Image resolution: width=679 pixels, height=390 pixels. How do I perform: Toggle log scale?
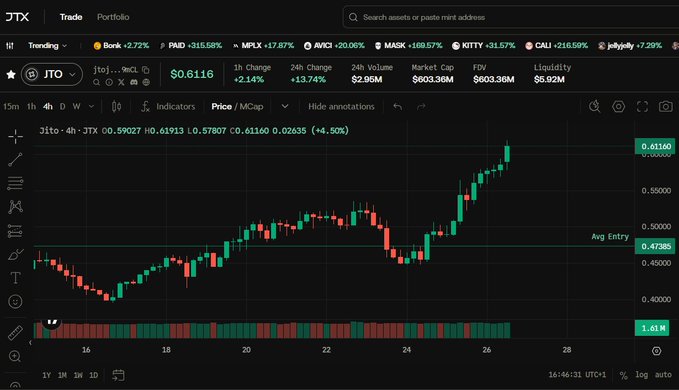coord(641,375)
